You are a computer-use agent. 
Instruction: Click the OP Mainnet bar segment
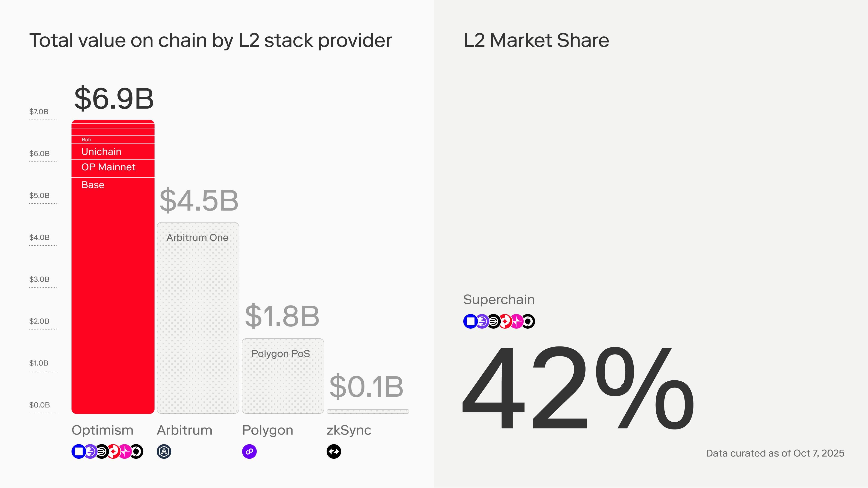coord(113,168)
